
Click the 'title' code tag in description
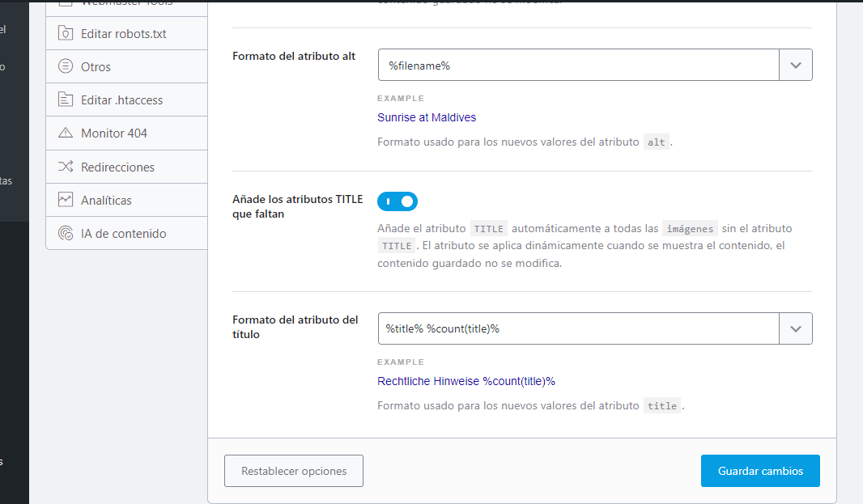click(x=662, y=405)
